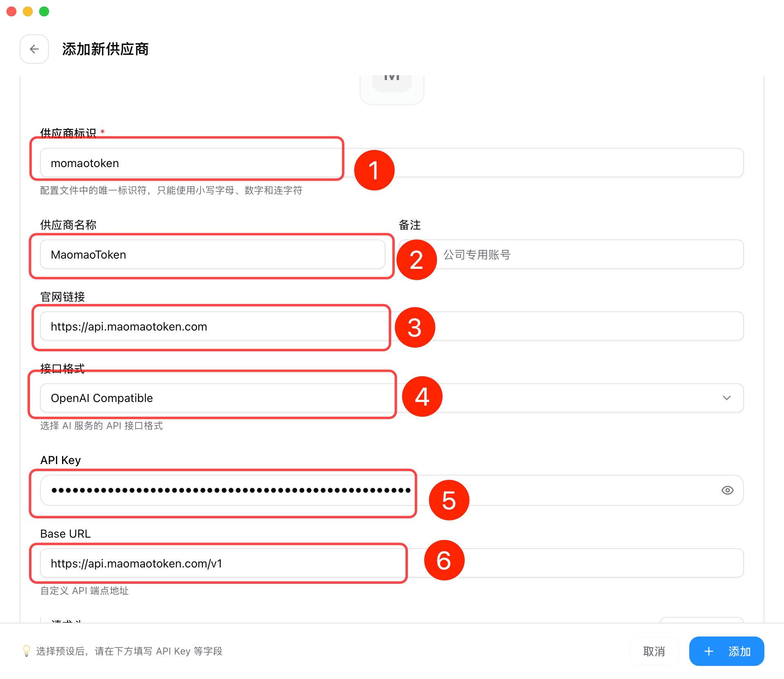
Task: Click the 添加新供应商 page title
Action: point(105,49)
